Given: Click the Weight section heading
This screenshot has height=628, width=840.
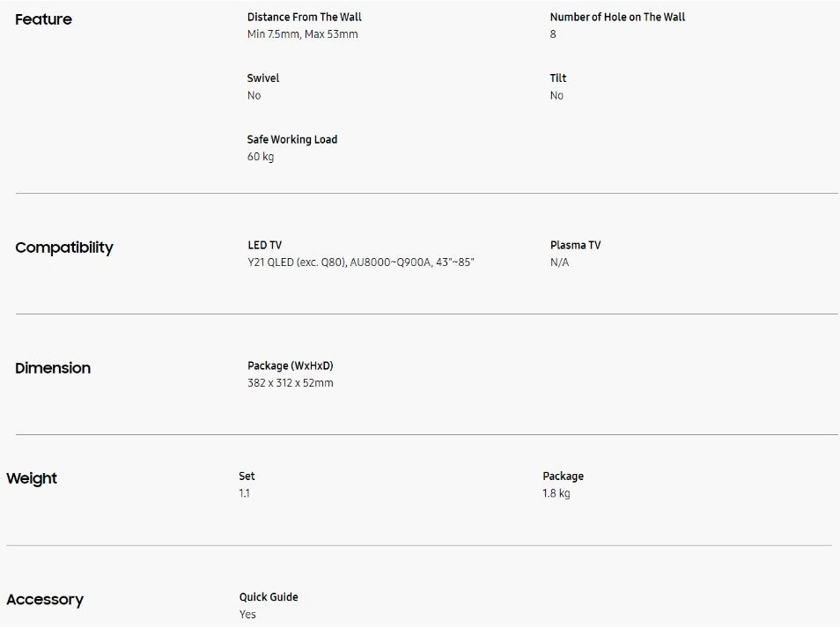Looking at the screenshot, I should coord(32,479).
